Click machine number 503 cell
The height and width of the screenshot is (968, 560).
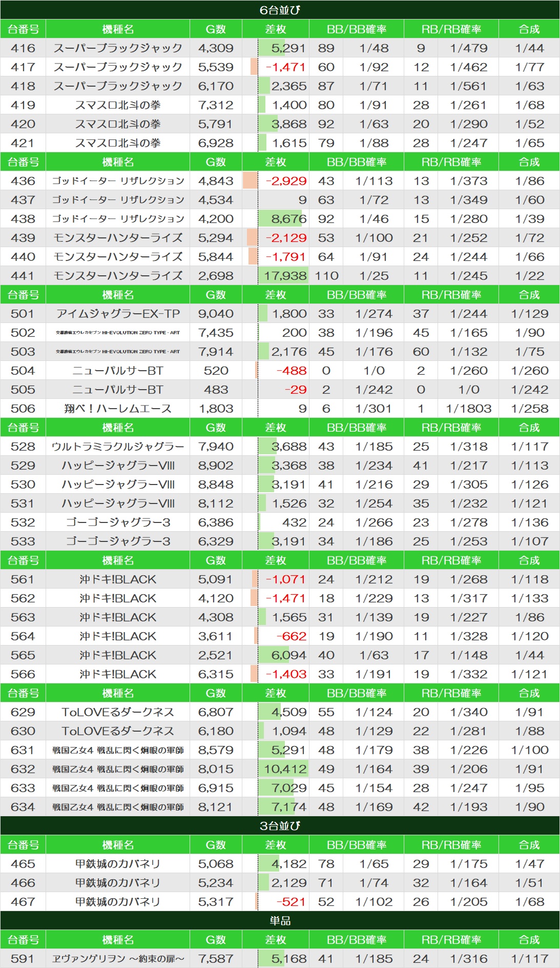tap(23, 352)
